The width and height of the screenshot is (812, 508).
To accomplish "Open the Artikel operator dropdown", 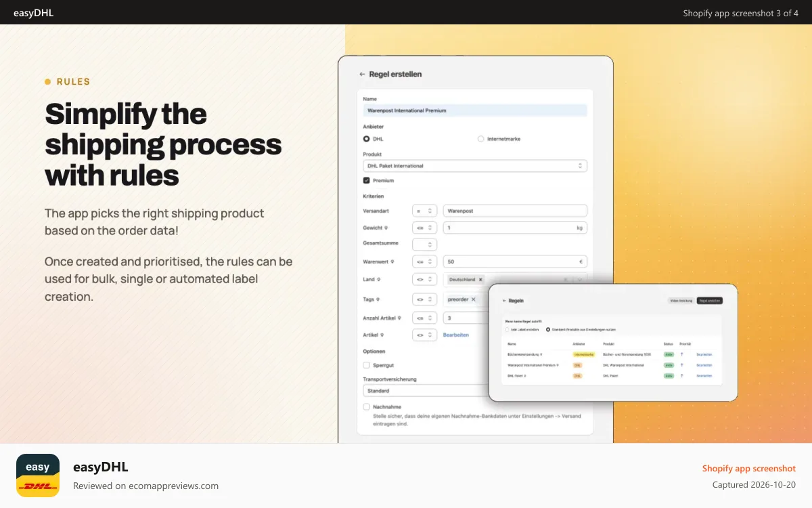I will tap(424, 335).
